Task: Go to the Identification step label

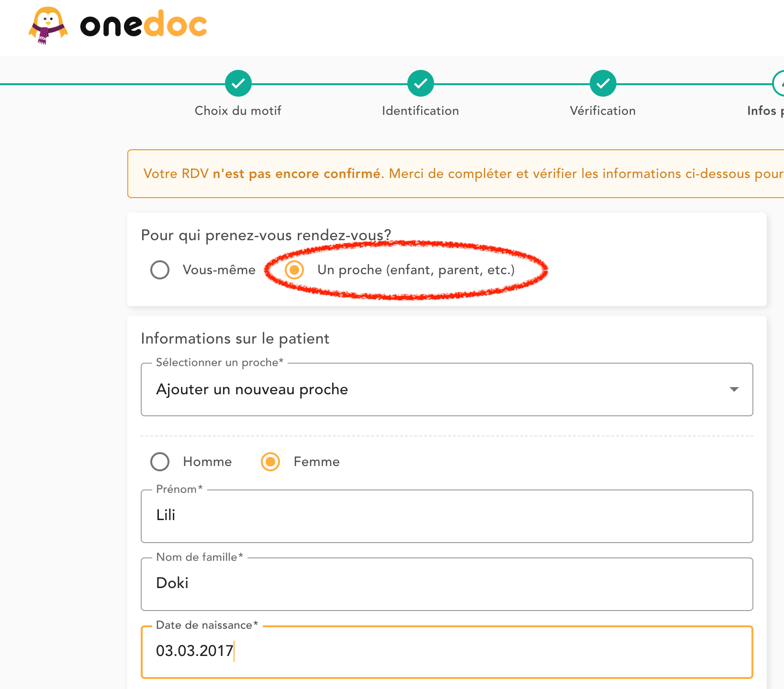Action: coord(420,111)
